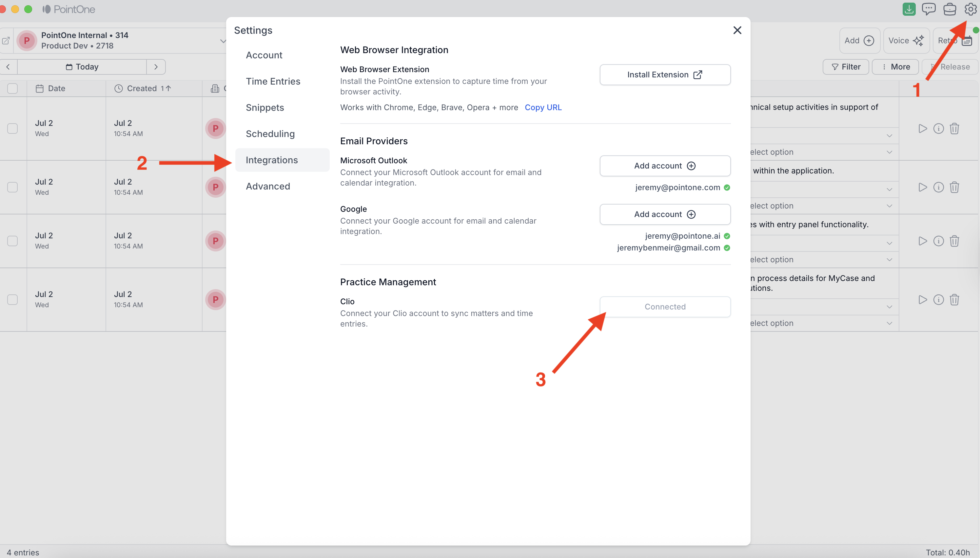980x558 pixels.
Task: Tick checkbox for first Jul 2 entry
Action: [x=13, y=129]
